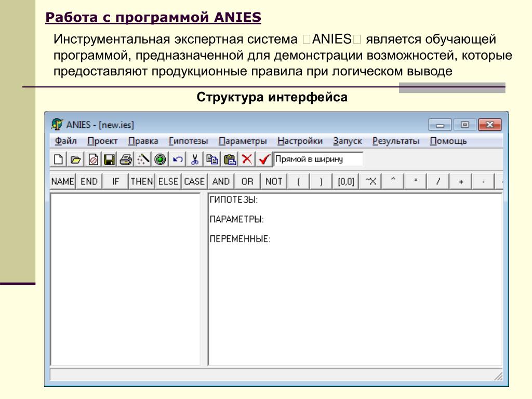Create a new file with the blank page icon
This screenshot has height=399, width=532.
[58, 159]
